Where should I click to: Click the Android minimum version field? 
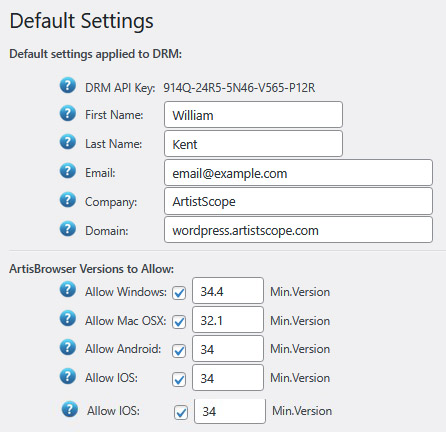tap(228, 349)
